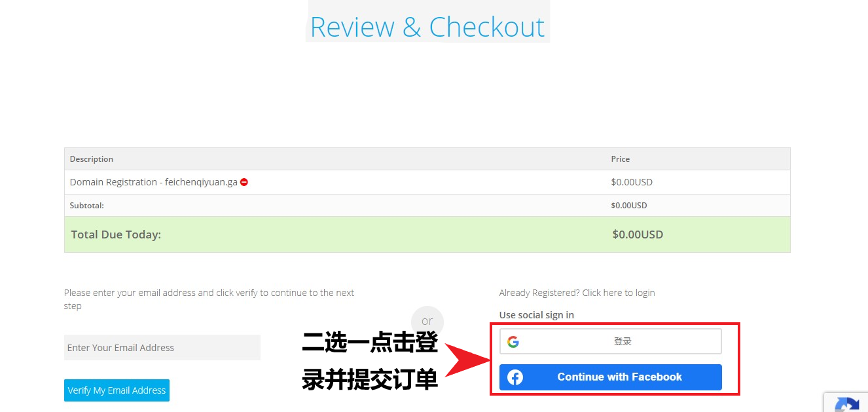
Task: Click the round 'or' separator badge
Action: point(427,322)
